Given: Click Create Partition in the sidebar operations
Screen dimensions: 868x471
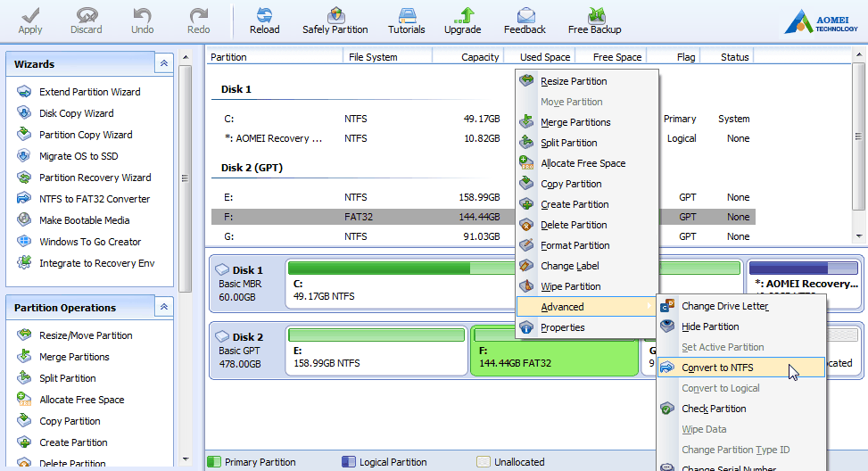Looking at the screenshot, I should coord(74,442).
